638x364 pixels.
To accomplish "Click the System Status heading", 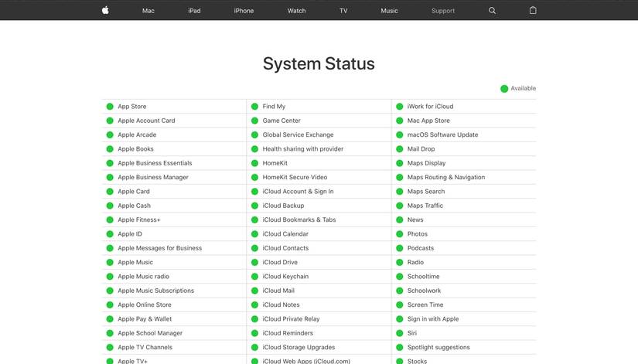I will pyautogui.click(x=319, y=64).
